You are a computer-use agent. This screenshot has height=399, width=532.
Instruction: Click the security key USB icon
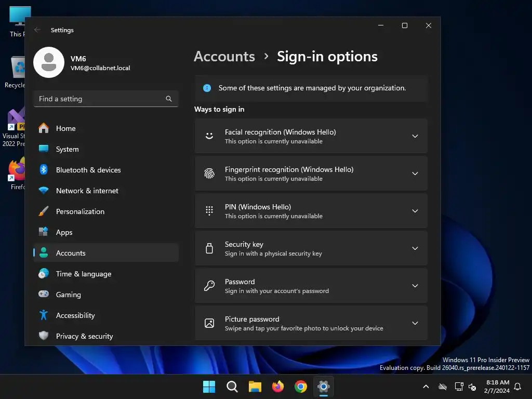tap(209, 248)
